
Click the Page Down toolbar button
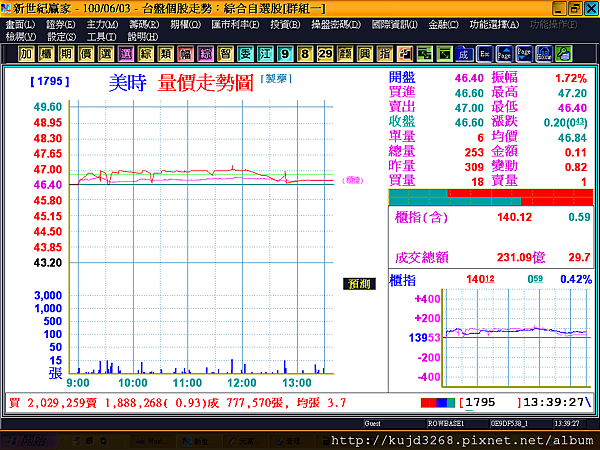click(524, 54)
